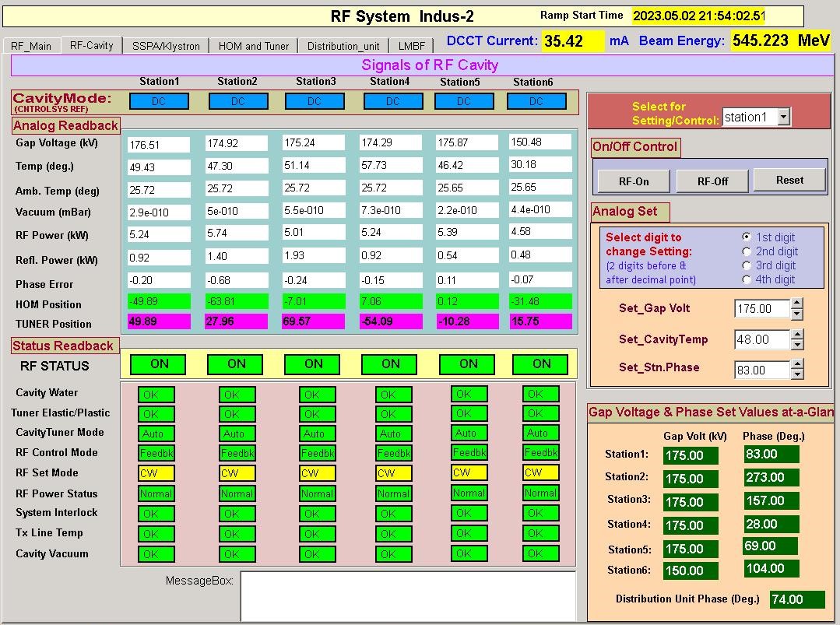Click Station4 RF Set Mode CW indicator

[x=394, y=473]
